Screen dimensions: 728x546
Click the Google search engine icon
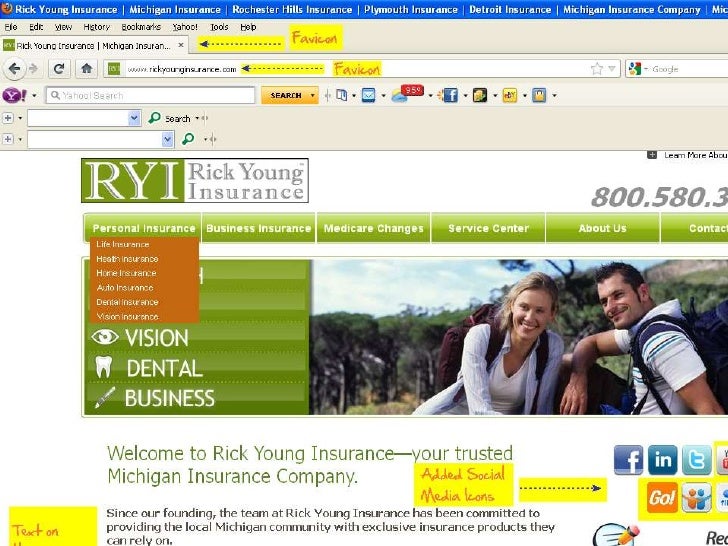[x=634, y=69]
